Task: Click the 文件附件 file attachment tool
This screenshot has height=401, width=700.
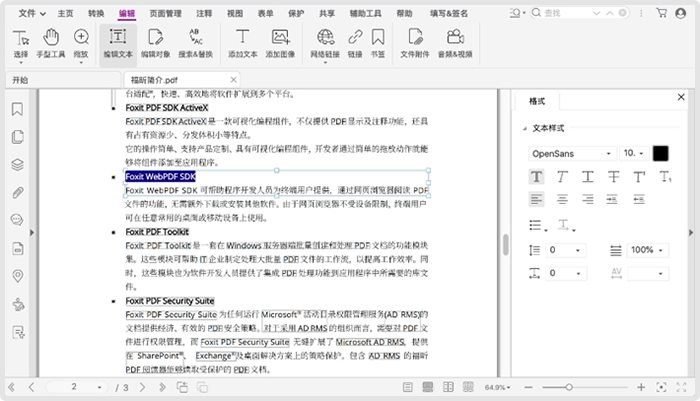Action: point(415,44)
